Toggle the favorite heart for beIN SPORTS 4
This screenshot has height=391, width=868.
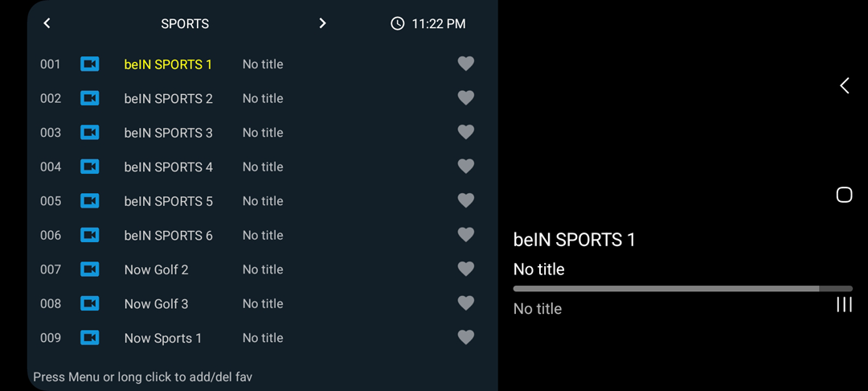465,167
